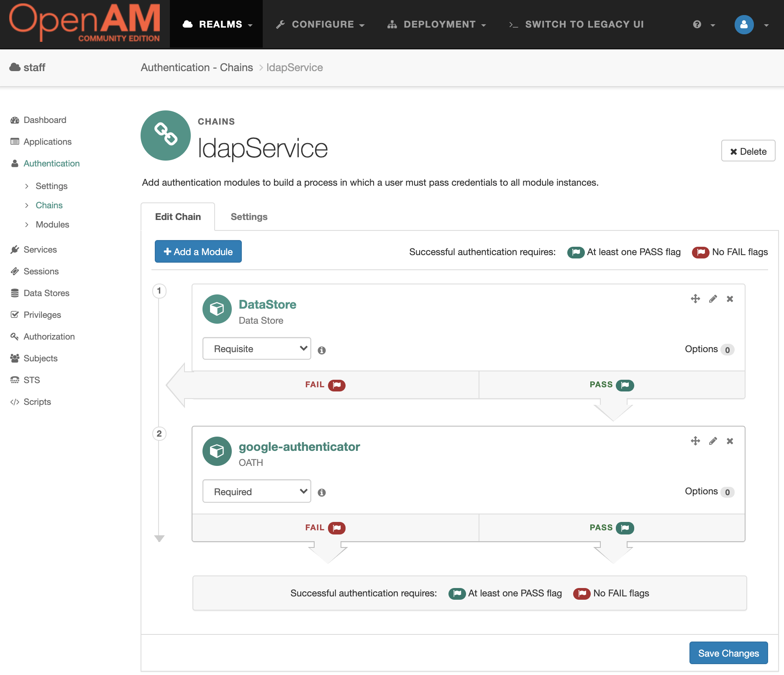This screenshot has height=675, width=784.
Task: Switch to the Settings tab
Action: pos(249,217)
